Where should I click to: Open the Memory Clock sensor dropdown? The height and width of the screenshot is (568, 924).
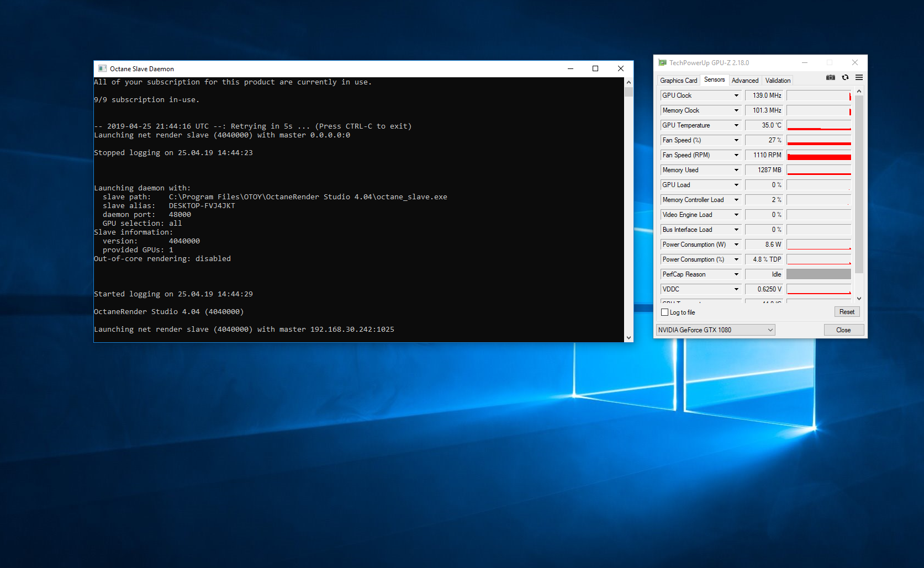(x=736, y=110)
